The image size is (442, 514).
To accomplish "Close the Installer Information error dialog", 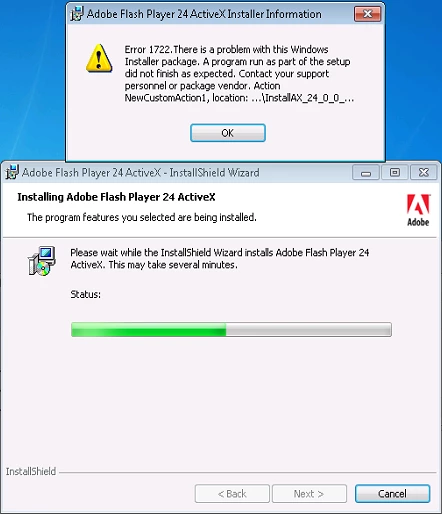I will 367,14.
